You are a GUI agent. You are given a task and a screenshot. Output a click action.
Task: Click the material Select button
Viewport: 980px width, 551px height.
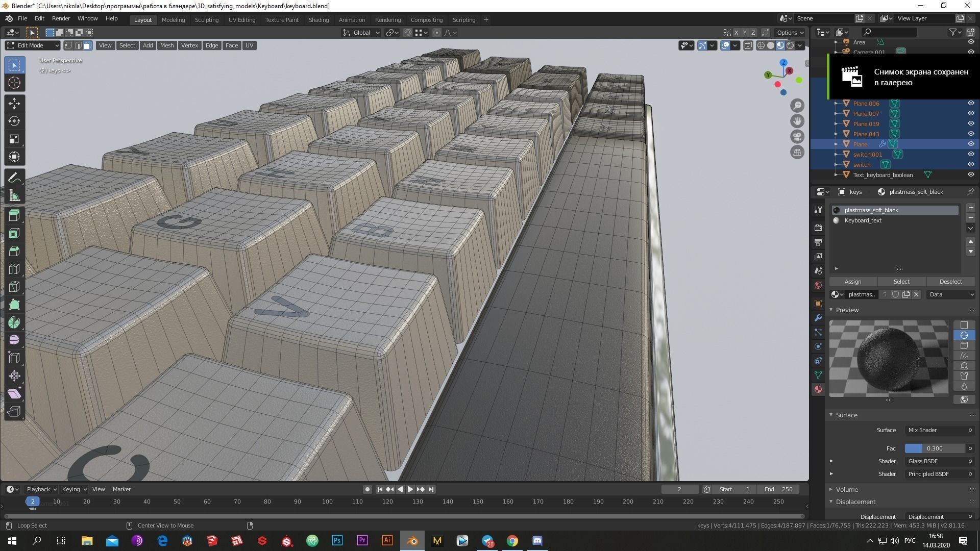click(x=901, y=282)
